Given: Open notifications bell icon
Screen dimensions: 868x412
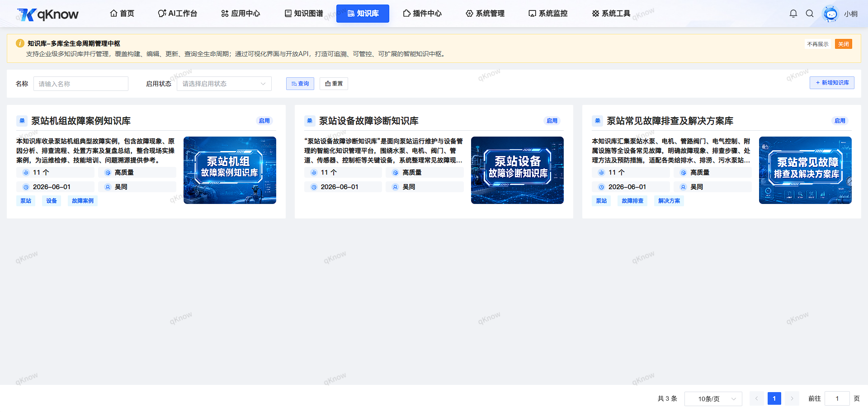Looking at the screenshot, I should 793,14.
